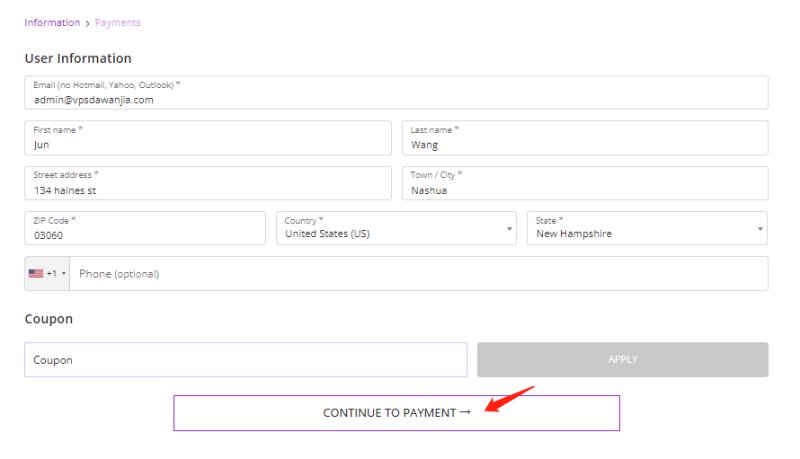
Task: Click the arrow icon in Continue to Payment
Action: 465,412
